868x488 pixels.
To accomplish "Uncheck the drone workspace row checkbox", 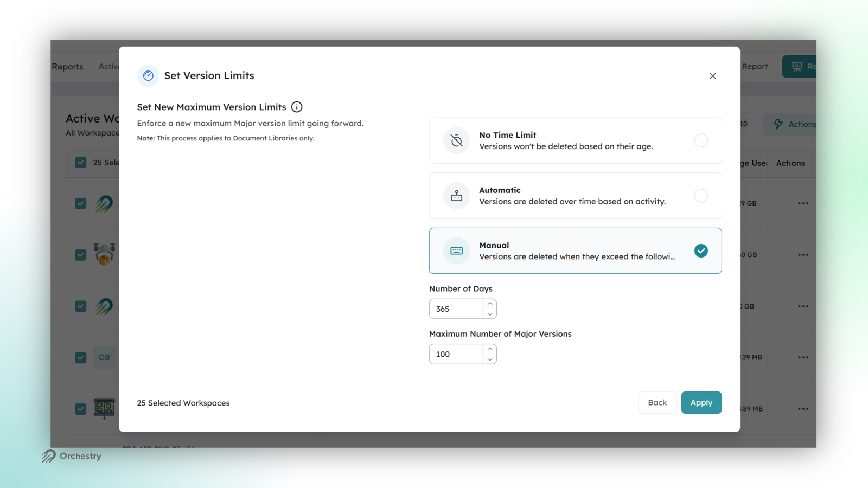I will [81, 255].
